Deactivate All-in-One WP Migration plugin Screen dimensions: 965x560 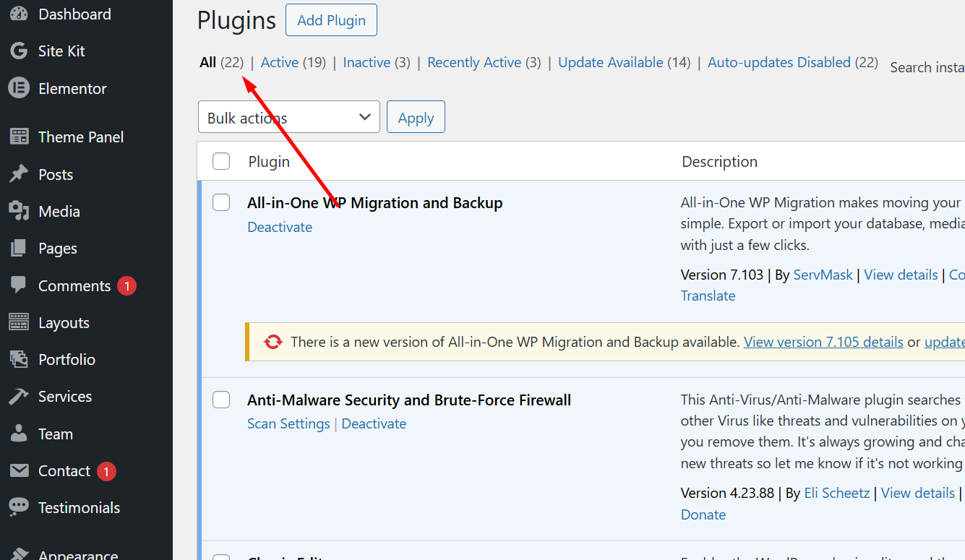pos(280,227)
